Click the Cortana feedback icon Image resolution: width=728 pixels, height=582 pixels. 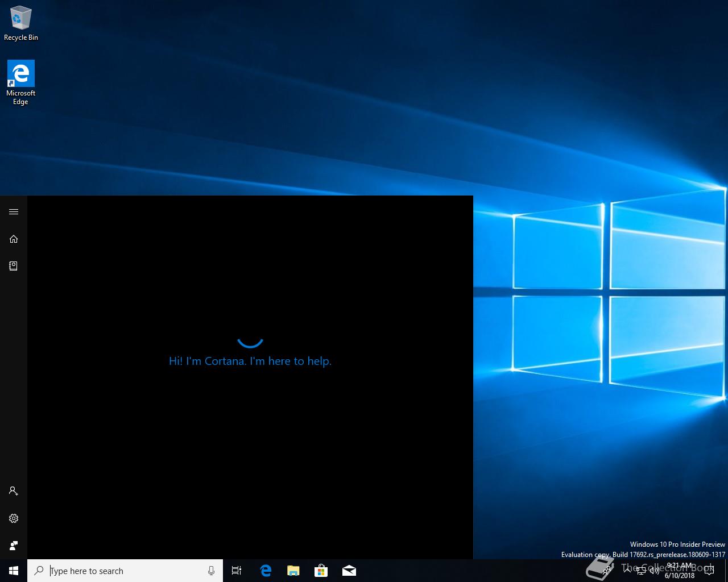click(x=14, y=546)
